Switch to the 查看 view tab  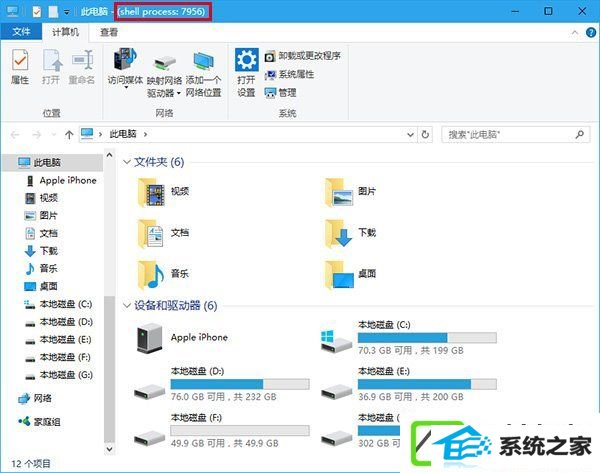tap(109, 32)
